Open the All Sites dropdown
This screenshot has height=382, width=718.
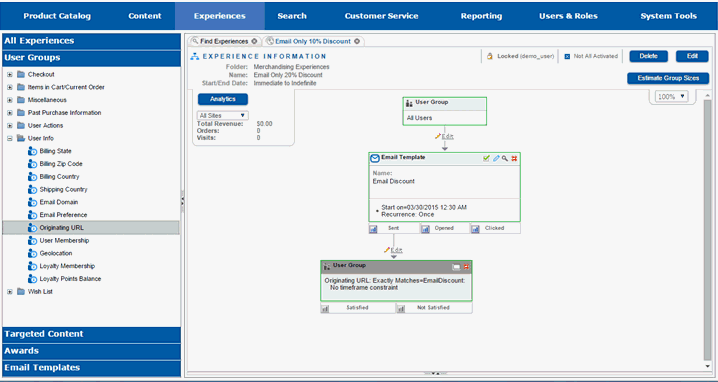coord(223,115)
